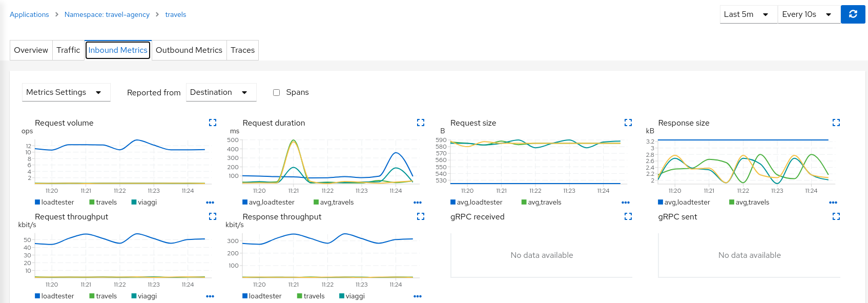Screen dimensions: 868x303
Task: Open the Last 5m time range dropdown
Action: (748, 14)
